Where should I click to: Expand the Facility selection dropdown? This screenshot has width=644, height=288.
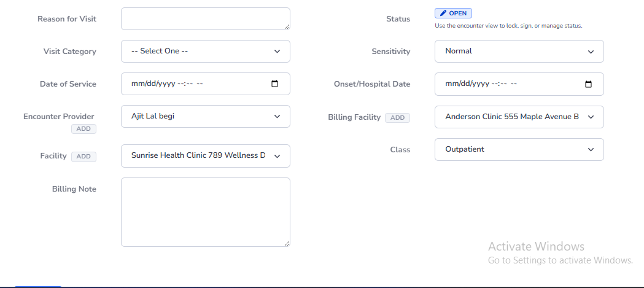206,156
